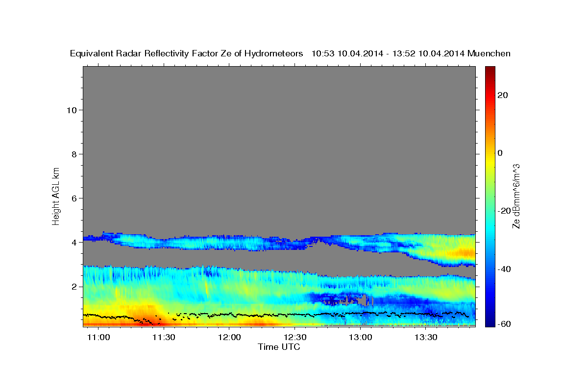The image size is (588, 392).
Task: Click the 'Time UTC' axis label
Action: tap(279, 347)
